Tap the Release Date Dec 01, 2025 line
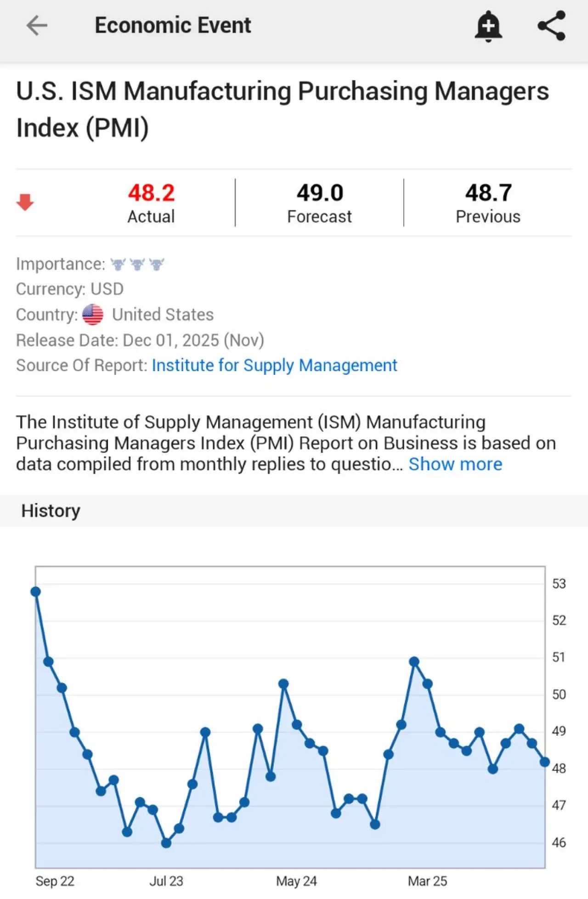588x899 pixels. click(x=140, y=340)
